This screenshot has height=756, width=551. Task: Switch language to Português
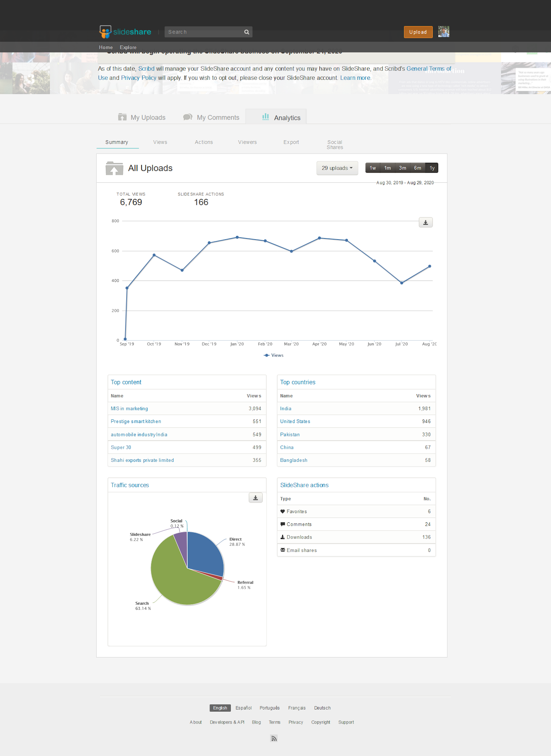click(x=270, y=708)
